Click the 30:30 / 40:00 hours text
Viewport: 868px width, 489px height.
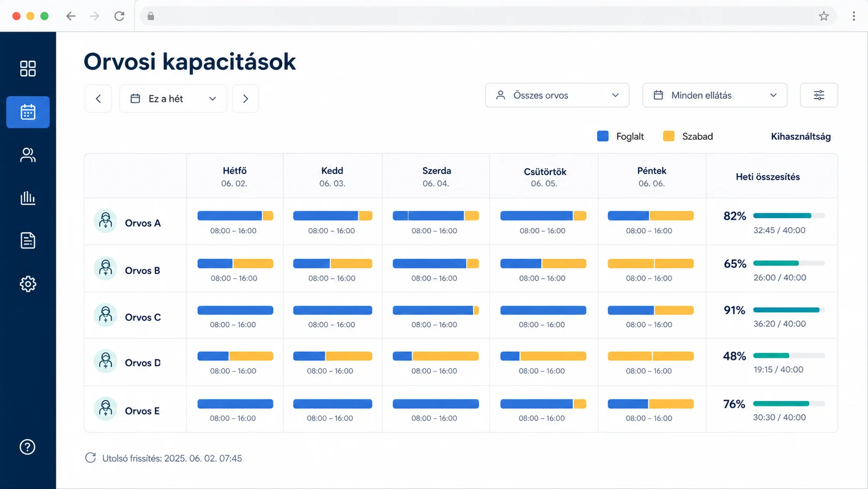780,417
